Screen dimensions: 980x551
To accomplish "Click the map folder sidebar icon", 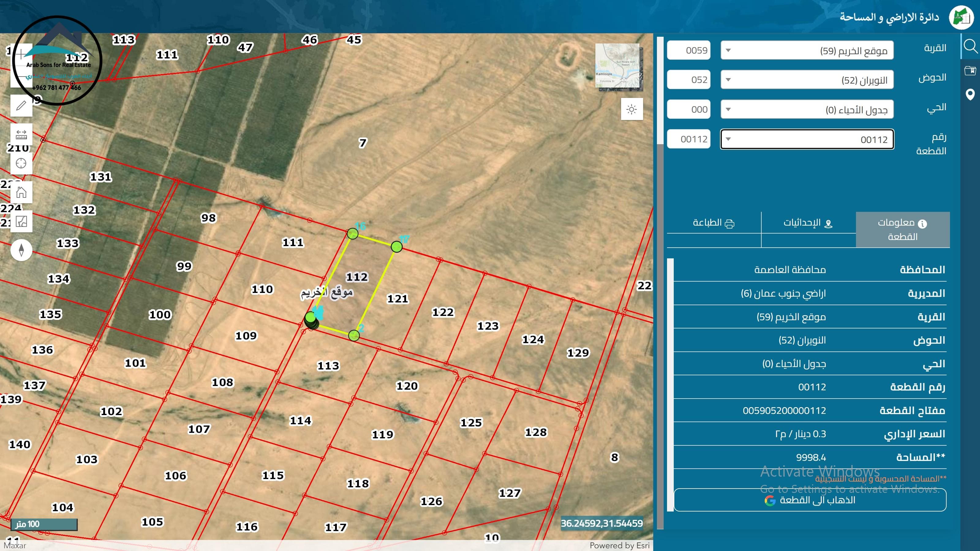I will point(970,70).
